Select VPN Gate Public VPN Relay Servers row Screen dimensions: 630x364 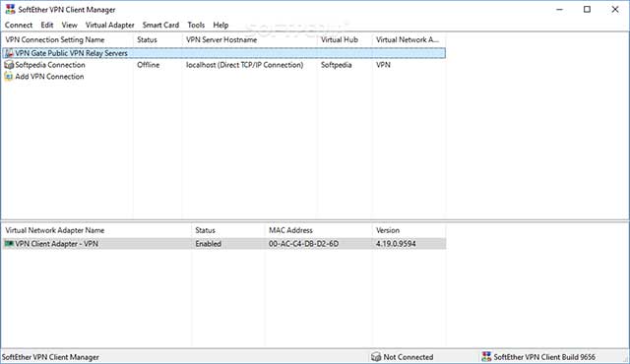coord(223,53)
